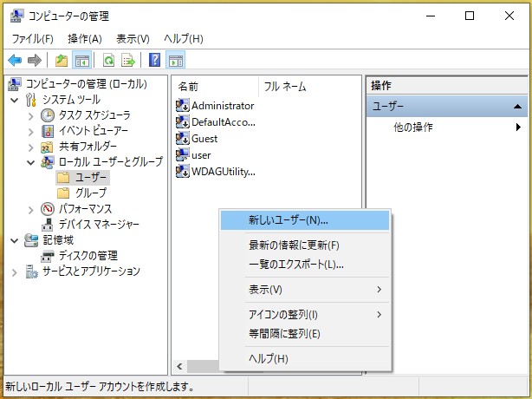Maximize the コンピューターの管理 window
This screenshot has height=399, width=532.
(470, 16)
